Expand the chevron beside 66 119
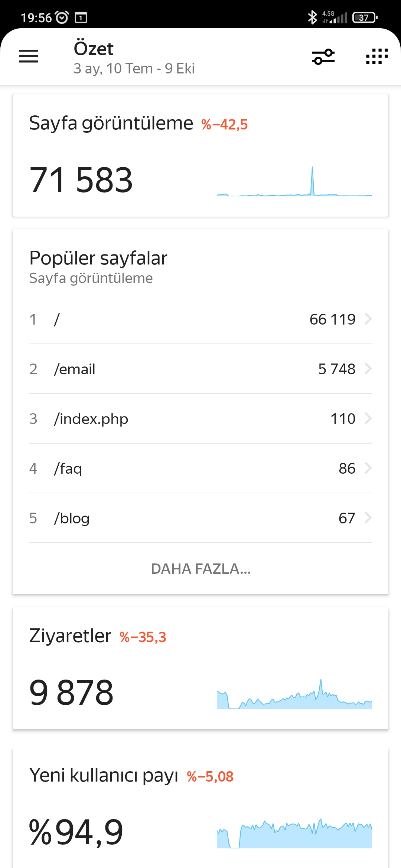The height and width of the screenshot is (868, 401). pos(368,319)
